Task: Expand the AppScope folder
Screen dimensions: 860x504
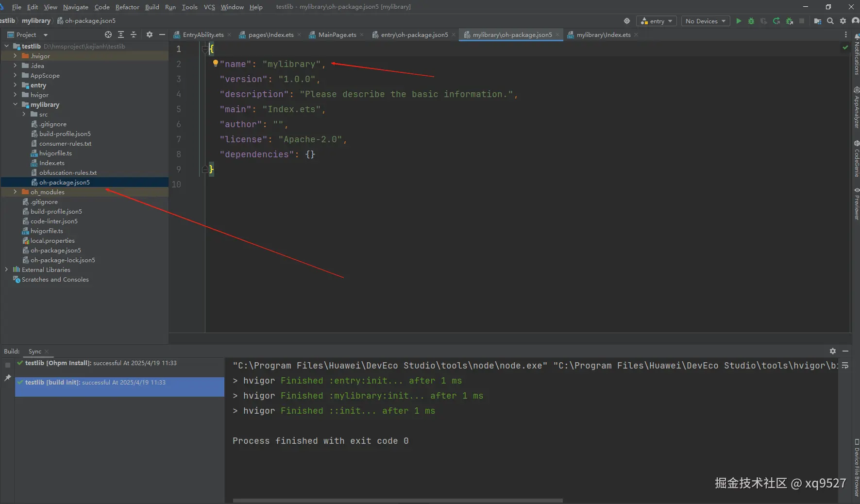Action: pyautogui.click(x=15, y=75)
